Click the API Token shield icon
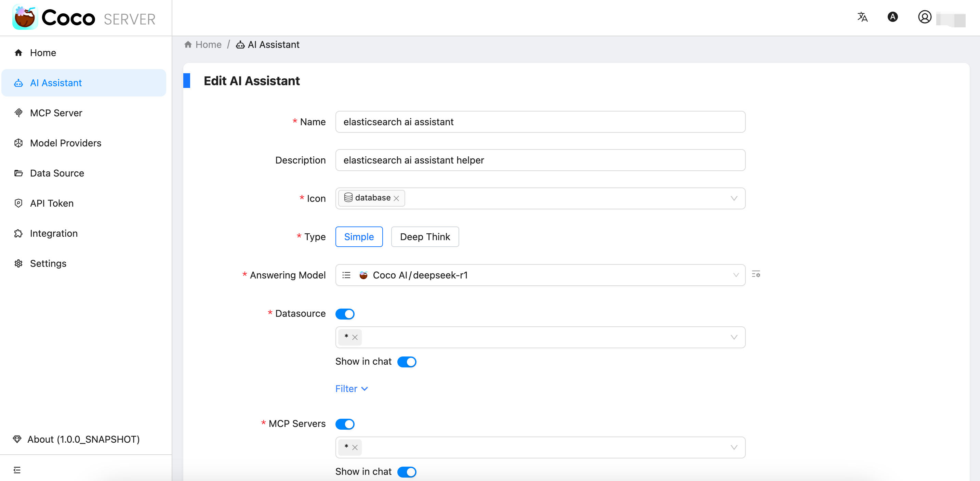Screen dimensions: 980x481 tap(18, 203)
